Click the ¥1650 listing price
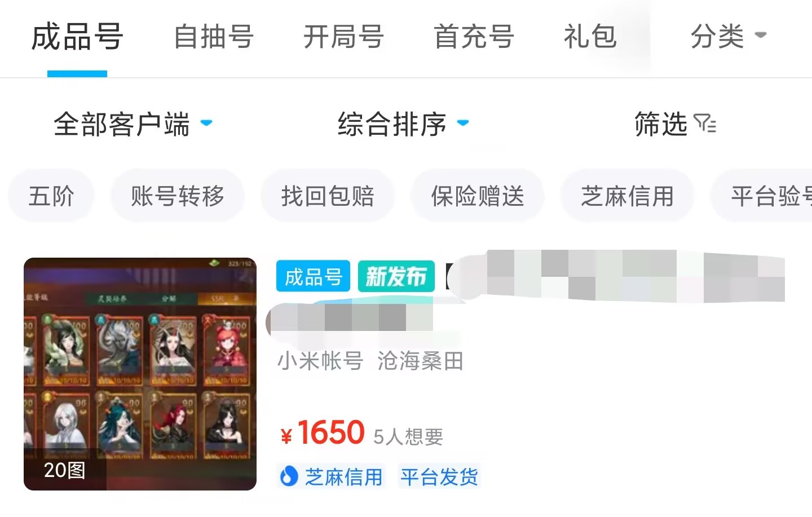Viewport: 812px width, 517px height. (323, 433)
